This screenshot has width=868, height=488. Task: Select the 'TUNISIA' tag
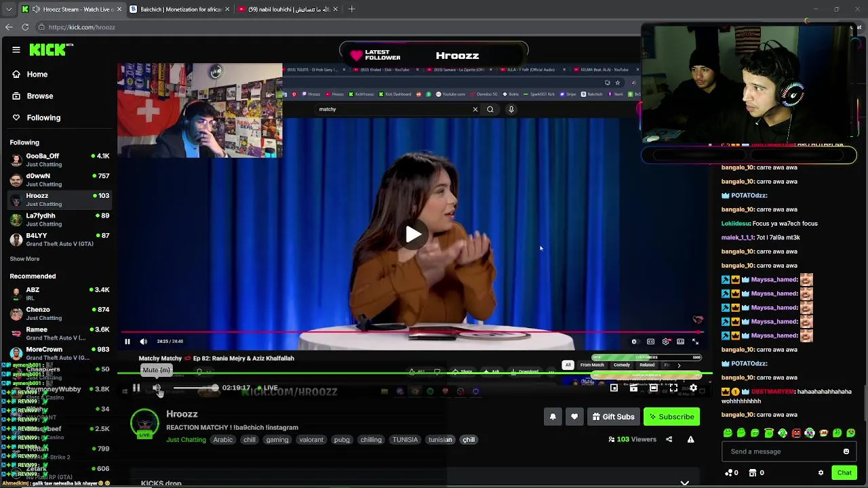[405, 440]
